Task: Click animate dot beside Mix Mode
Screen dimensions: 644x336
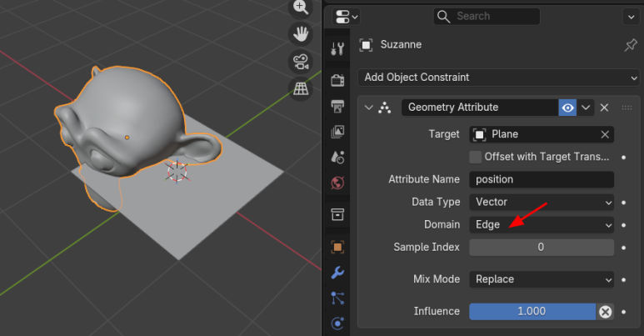Action: coord(624,279)
